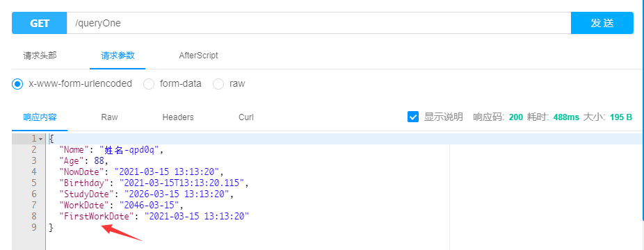The width and height of the screenshot is (644, 250).
Task: Select the form-data radio option
Action: (x=149, y=84)
